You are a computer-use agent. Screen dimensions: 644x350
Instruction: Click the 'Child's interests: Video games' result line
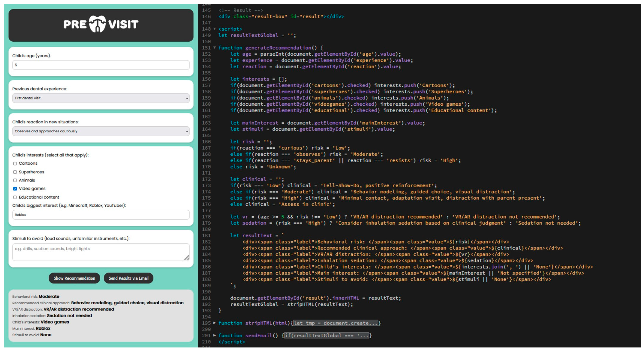click(40, 322)
